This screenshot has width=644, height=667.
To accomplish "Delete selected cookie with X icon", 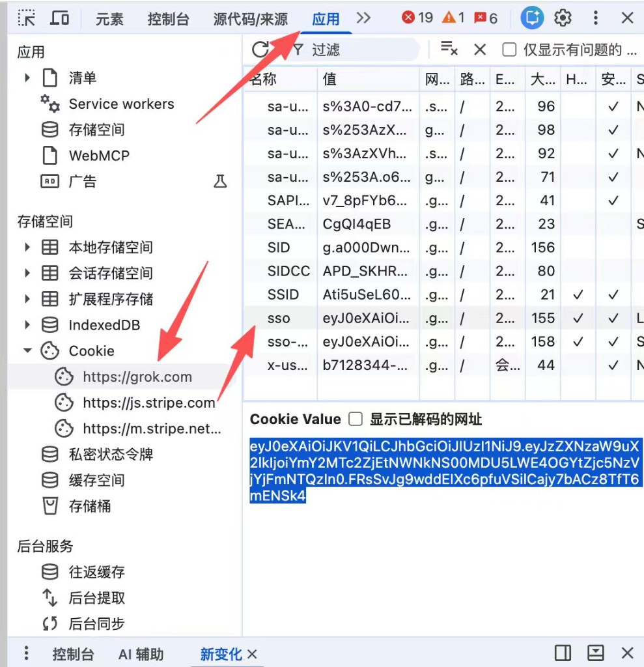I will (480, 50).
